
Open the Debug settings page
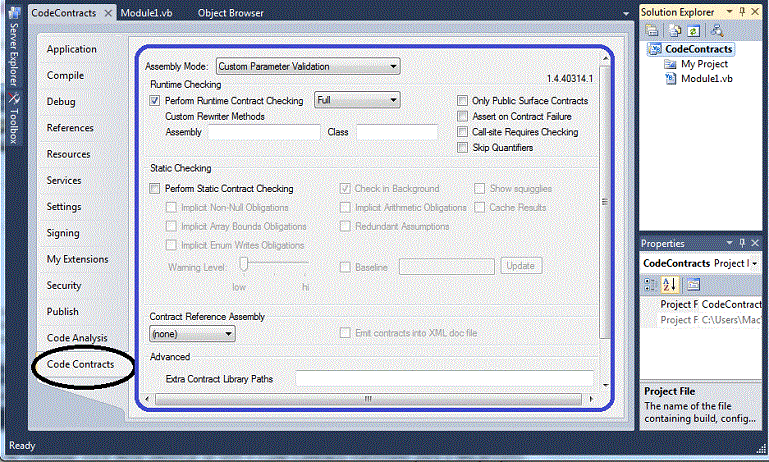pyautogui.click(x=61, y=102)
